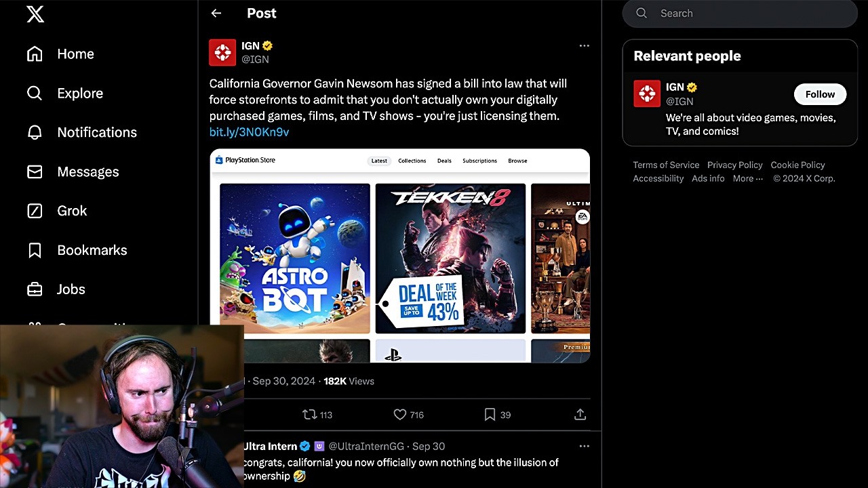Open the bit.ly link in the post

click(249, 132)
